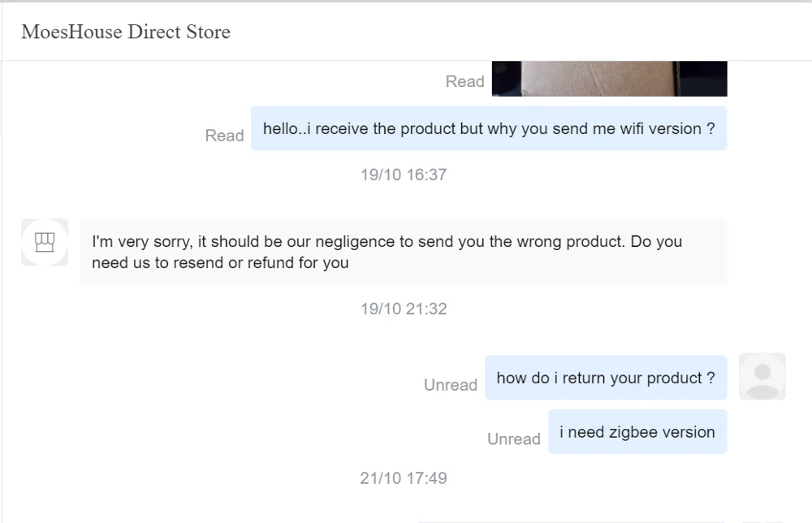Click the store avatar icon
The width and height of the screenshot is (812, 523).
44,241
